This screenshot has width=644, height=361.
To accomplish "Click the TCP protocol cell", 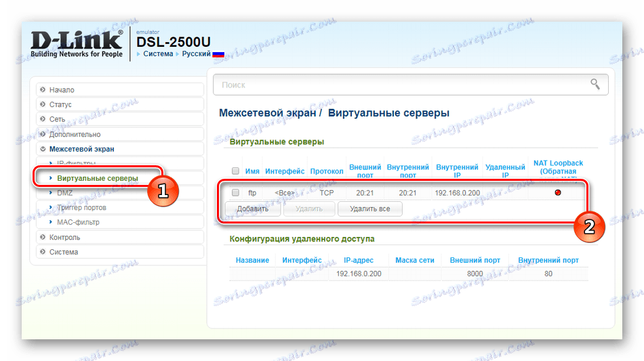I will tap(327, 193).
